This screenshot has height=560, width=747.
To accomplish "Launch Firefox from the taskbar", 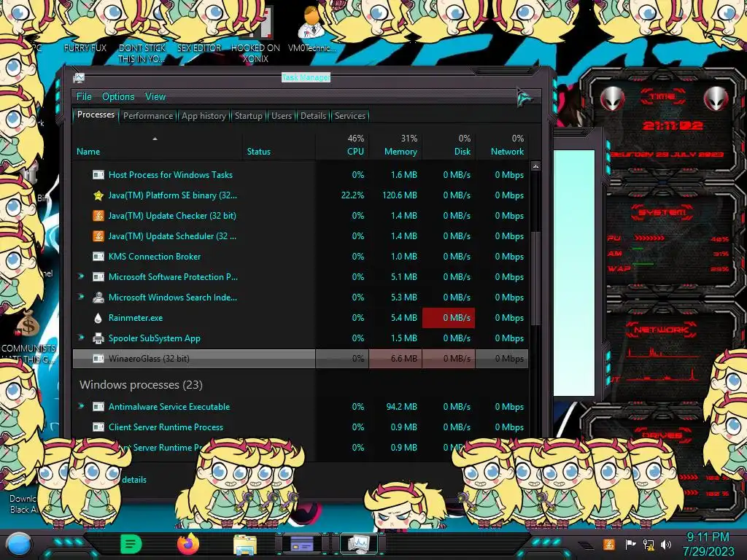I will [188, 544].
